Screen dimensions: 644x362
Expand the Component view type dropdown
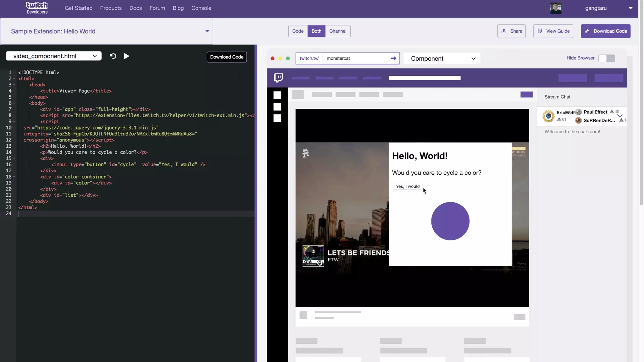[442, 58]
